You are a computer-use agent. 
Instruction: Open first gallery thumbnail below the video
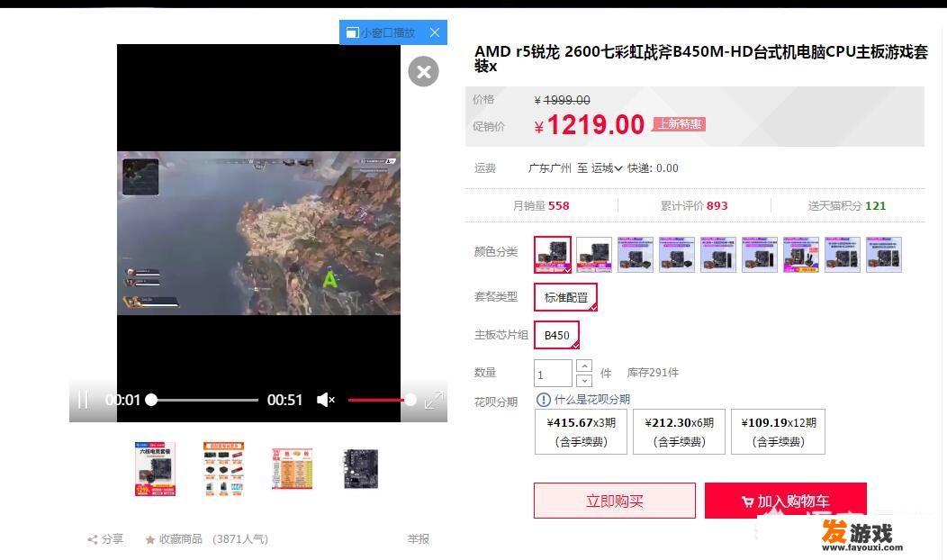point(155,469)
